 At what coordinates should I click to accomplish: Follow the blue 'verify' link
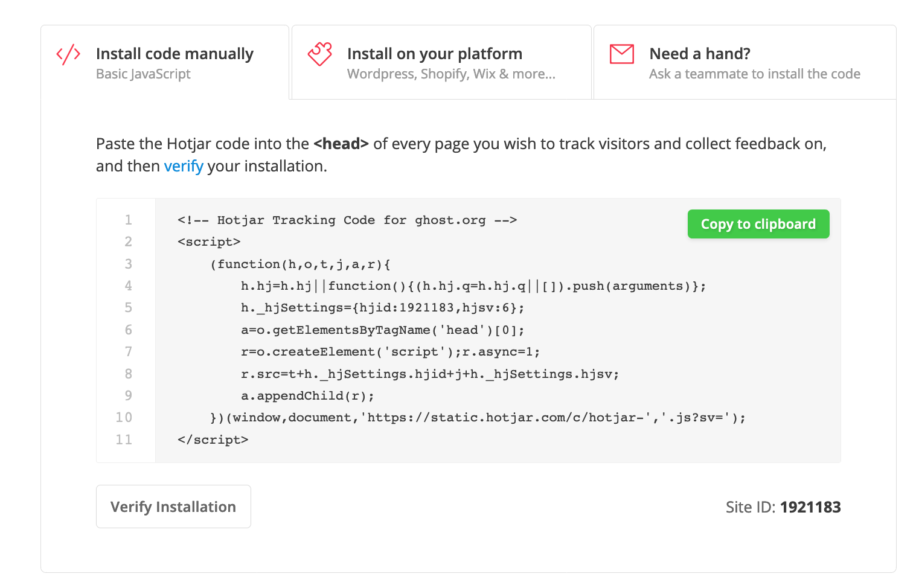184,166
